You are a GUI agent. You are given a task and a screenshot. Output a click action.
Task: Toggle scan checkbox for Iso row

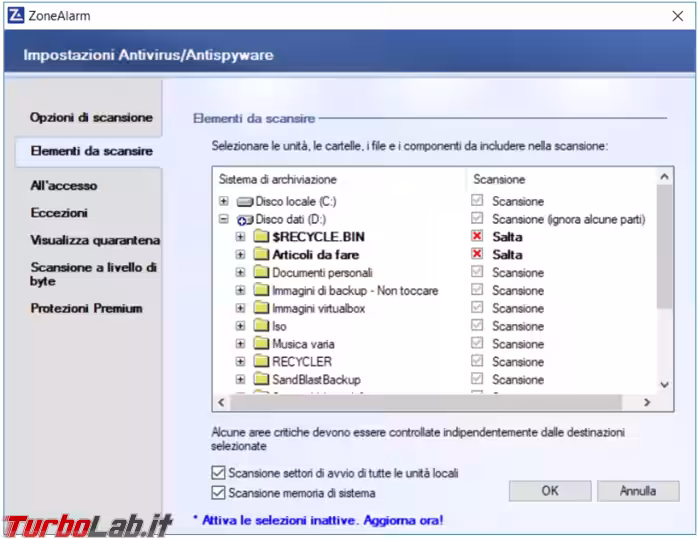[x=477, y=325]
